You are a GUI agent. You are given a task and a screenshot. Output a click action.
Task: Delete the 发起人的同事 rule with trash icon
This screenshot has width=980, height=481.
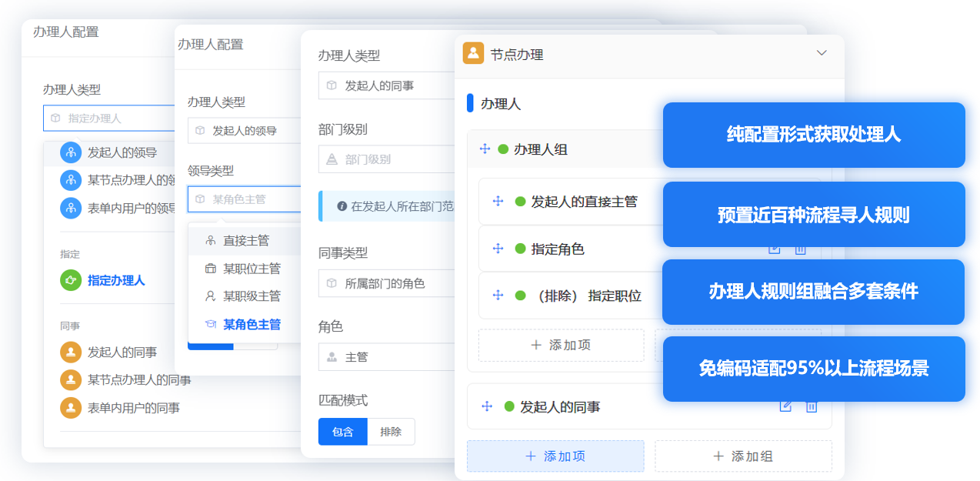(811, 406)
